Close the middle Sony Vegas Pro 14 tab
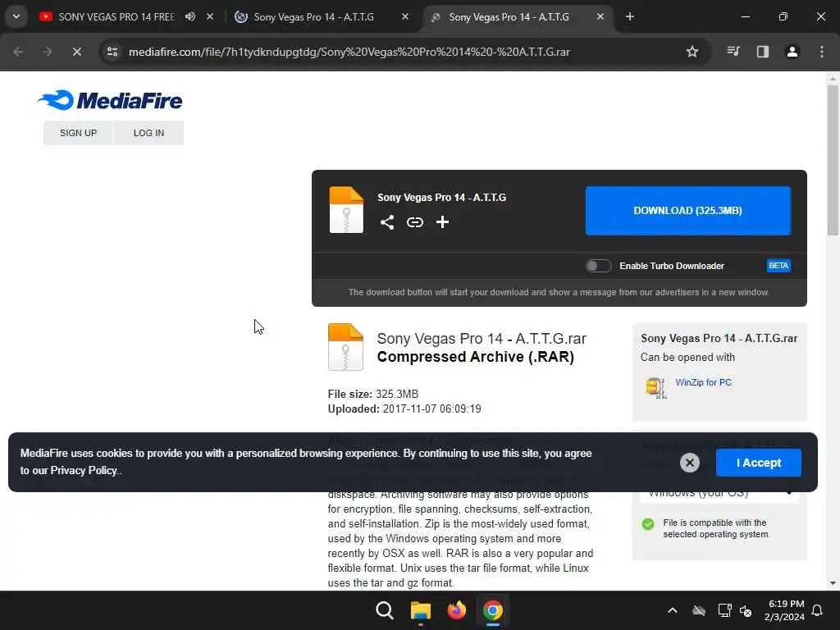Image resolution: width=840 pixels, height=630 pixels. 405,16
